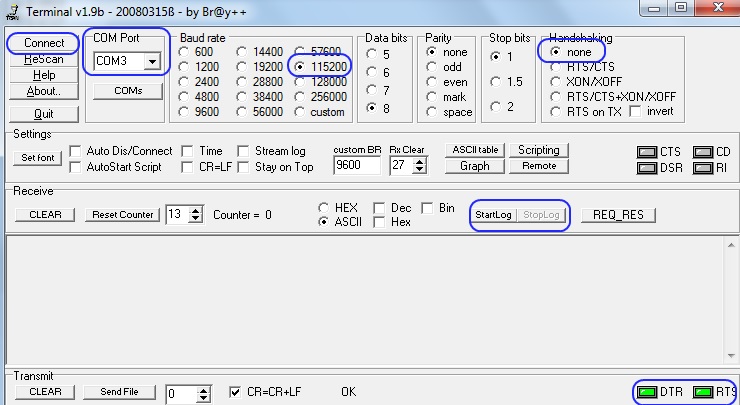Click the green DTR indicator
740x405 pixels.
(648, 392)
